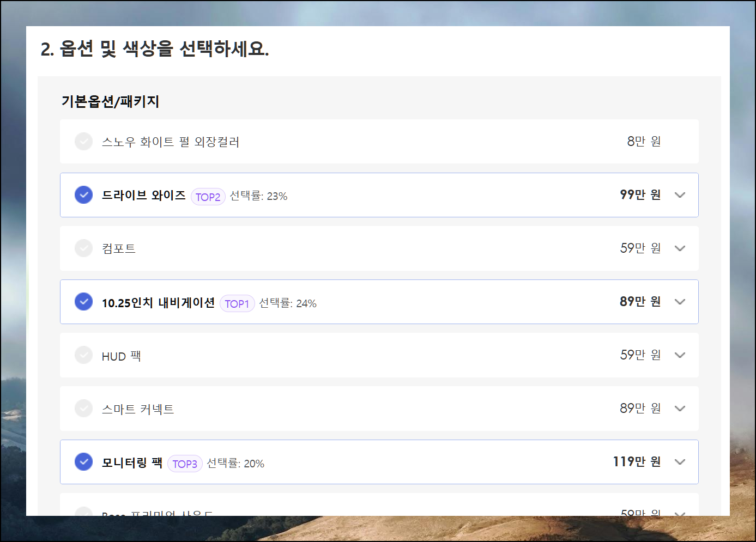Click the 기본옵션/패키지 heading
The height and width of the screenshot is (542, 756).
tap(110, 101)
